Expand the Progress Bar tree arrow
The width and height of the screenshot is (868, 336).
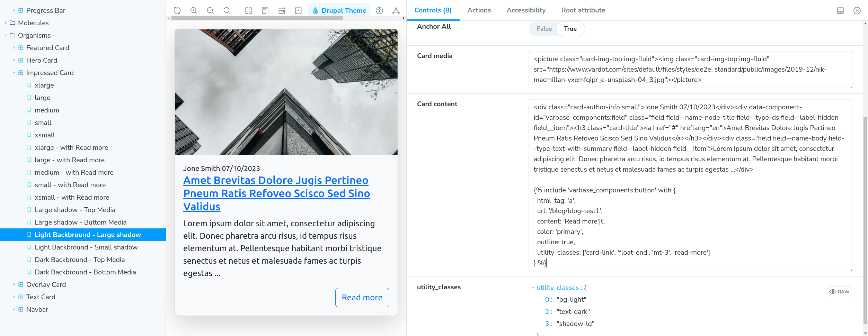14,10
